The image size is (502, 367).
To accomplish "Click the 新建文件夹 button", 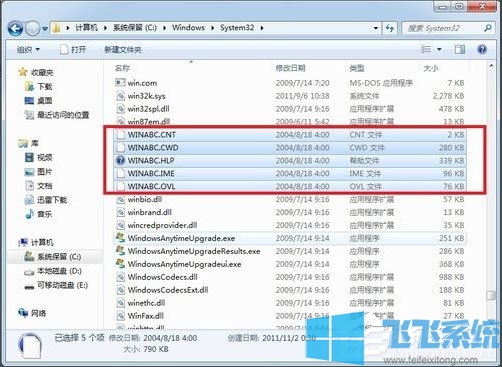I will click(x=123, y=50).
